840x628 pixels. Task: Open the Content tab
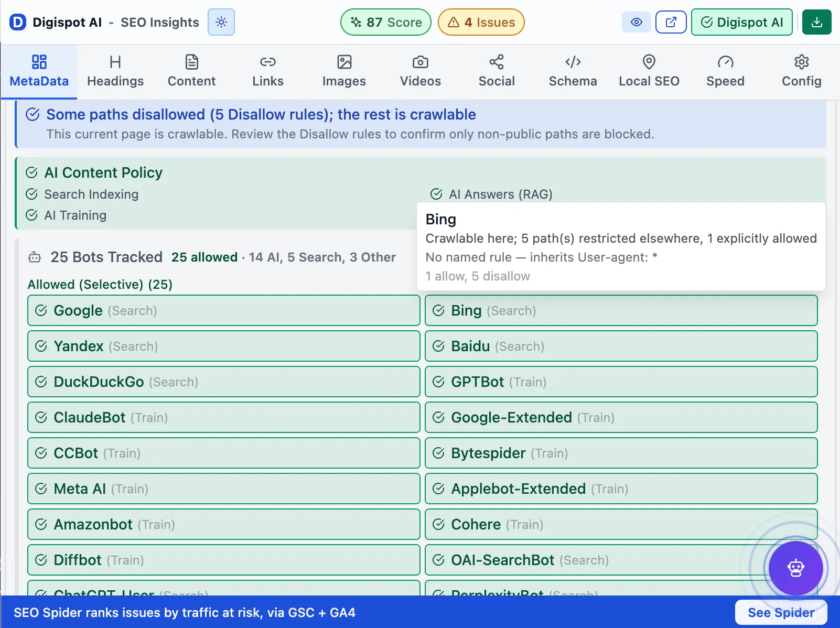pyautogui.click(x=192, y=72)
